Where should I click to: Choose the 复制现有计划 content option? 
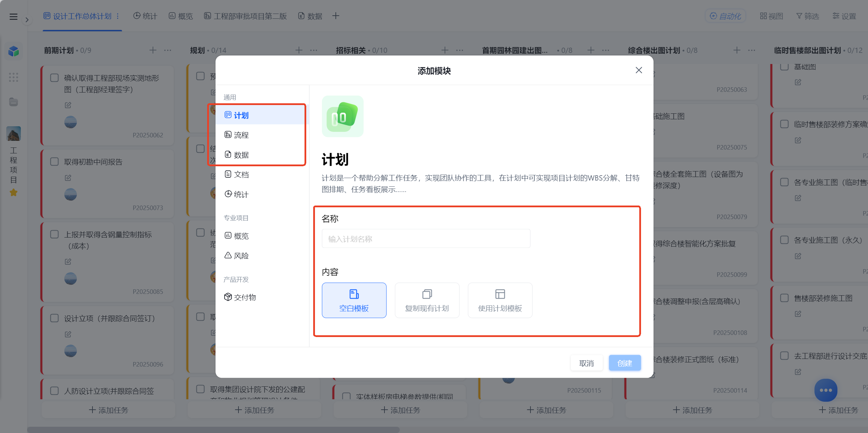pos(427,300)
